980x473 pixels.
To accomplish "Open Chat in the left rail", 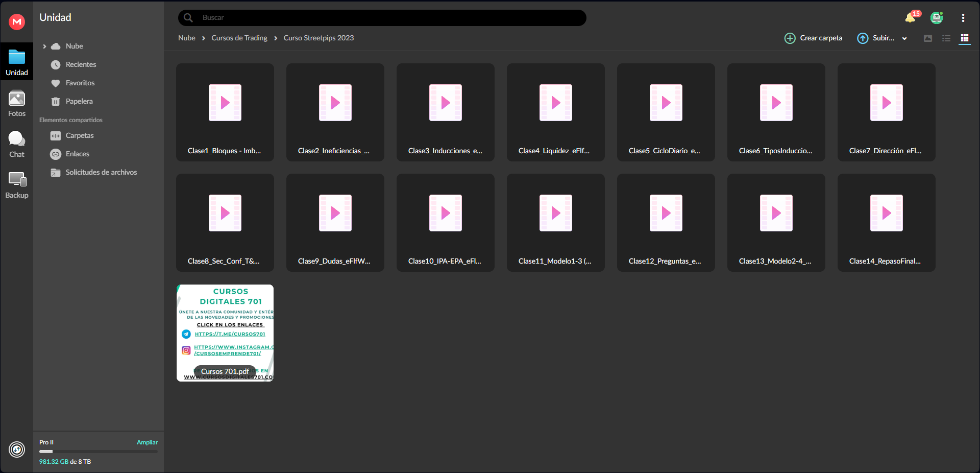I will (x=17, y=145).
